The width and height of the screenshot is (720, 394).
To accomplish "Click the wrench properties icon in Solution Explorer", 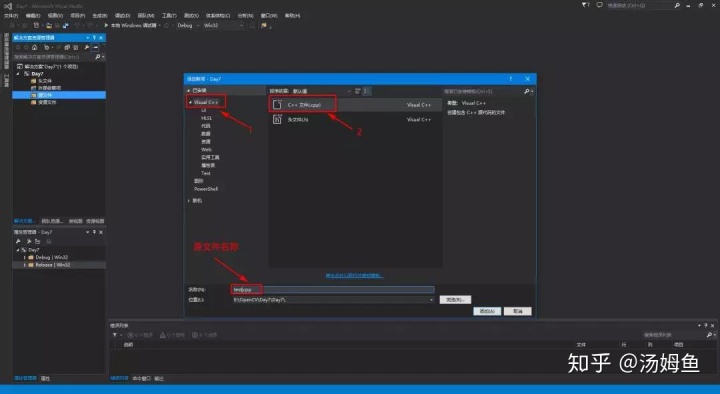I will [x=86, y=47].
